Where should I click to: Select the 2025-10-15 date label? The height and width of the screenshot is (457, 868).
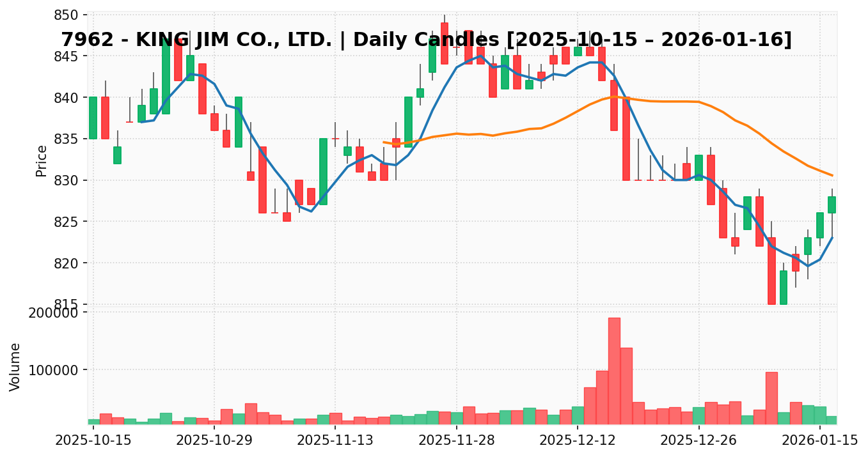click(x=93, y=440)
